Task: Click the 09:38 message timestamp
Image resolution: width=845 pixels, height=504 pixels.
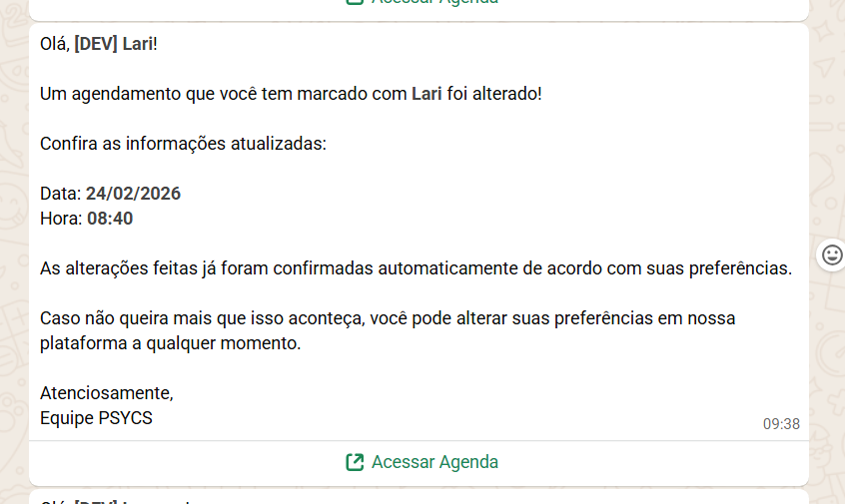Action: tap(781, 424)
